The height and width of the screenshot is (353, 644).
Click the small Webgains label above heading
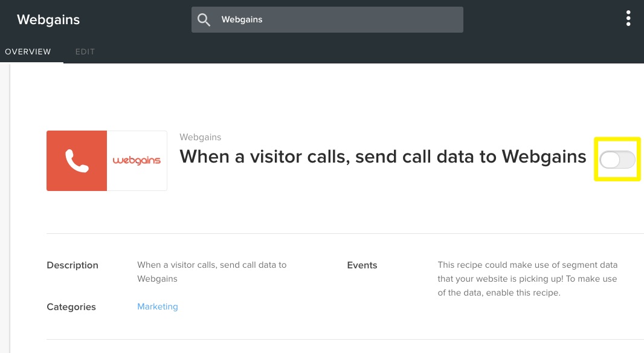point(201,137)
